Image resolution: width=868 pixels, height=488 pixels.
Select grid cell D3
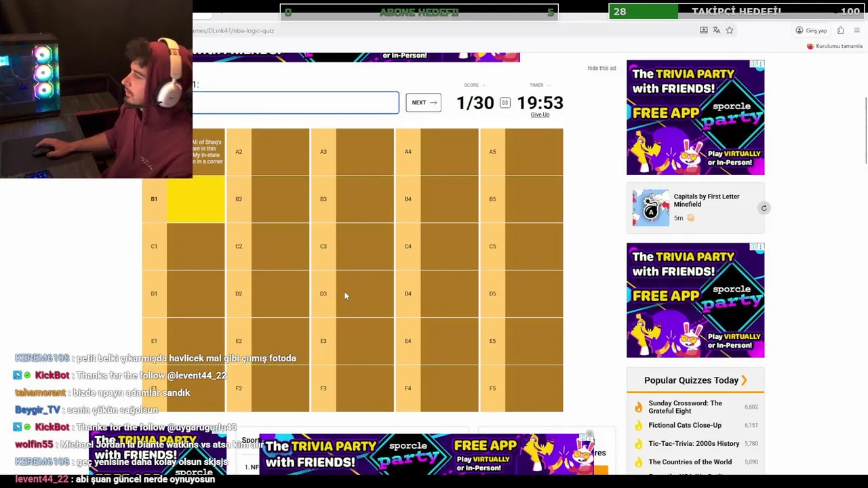click(x=352, y=294)
